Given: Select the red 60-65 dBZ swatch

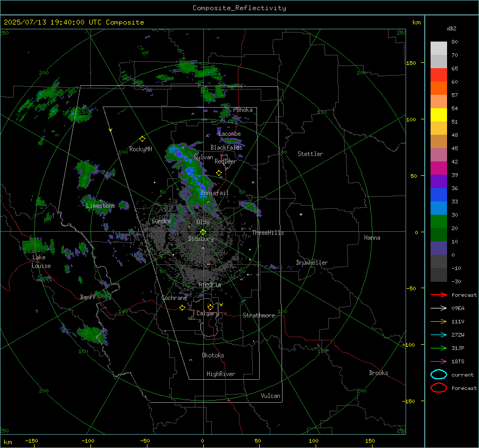Looking at the screenshot, I should pos(439,75).
